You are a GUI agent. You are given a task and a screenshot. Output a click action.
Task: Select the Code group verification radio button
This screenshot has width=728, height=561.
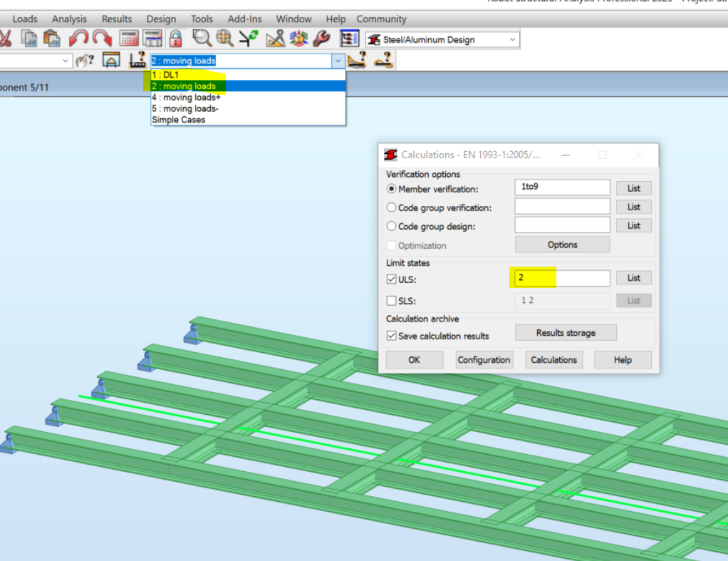point(392,207)
